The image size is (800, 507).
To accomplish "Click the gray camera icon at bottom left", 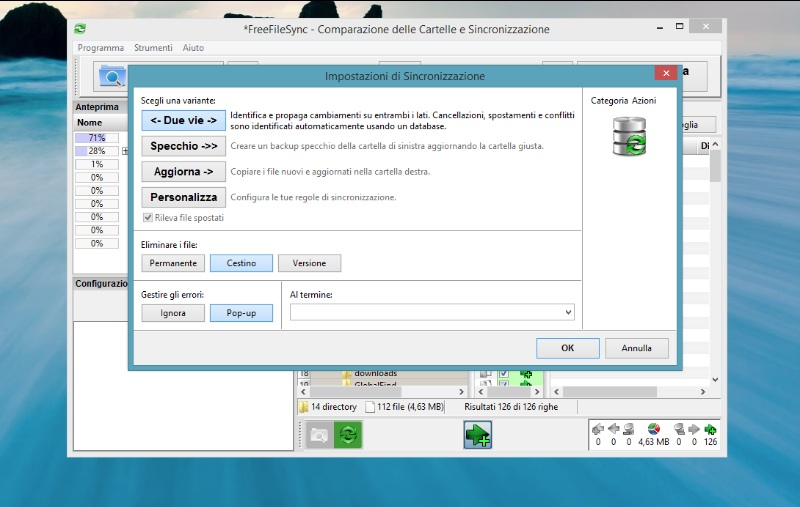I will click(x=319, y=435).
